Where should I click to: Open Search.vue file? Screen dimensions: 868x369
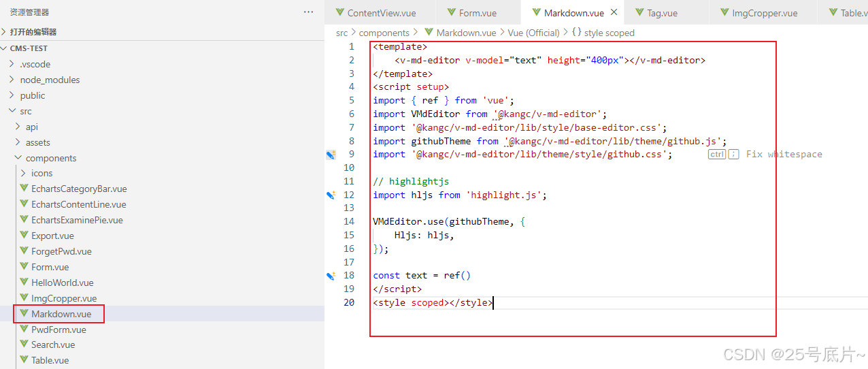tap(53, 344)
